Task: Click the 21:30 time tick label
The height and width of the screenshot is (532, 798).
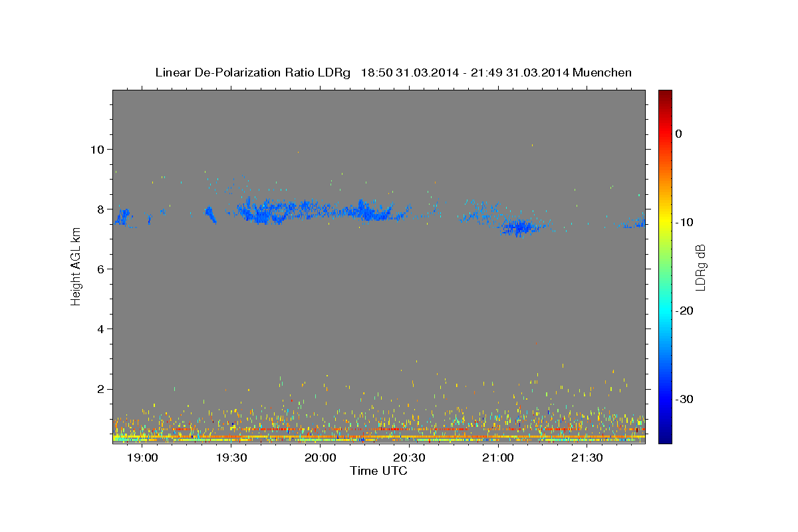Action: (x=587, y=458)
